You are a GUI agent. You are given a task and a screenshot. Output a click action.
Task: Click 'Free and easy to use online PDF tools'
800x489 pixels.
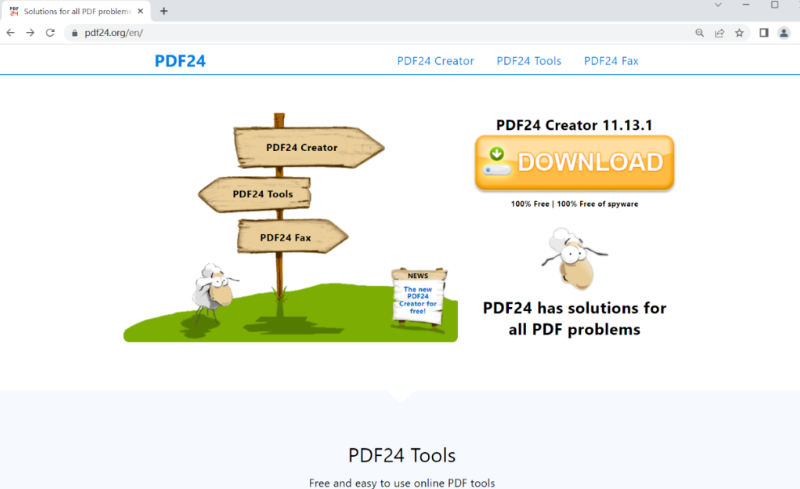pos(402,483)
